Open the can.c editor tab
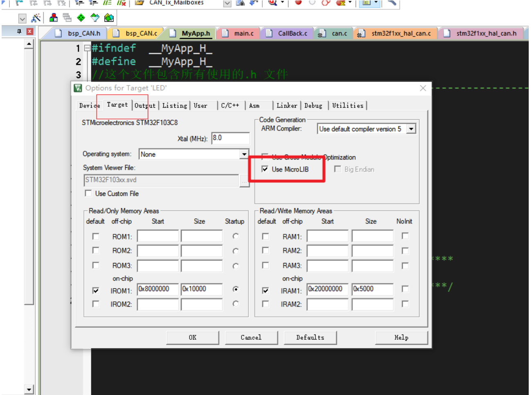 tap(334, 34)
